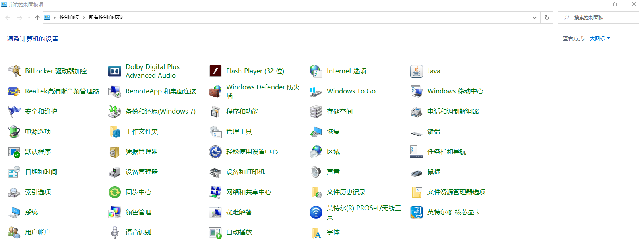The image size is (644, 251).
Task: Open Windows To Go icon
Action: click(x=316, y=91)
